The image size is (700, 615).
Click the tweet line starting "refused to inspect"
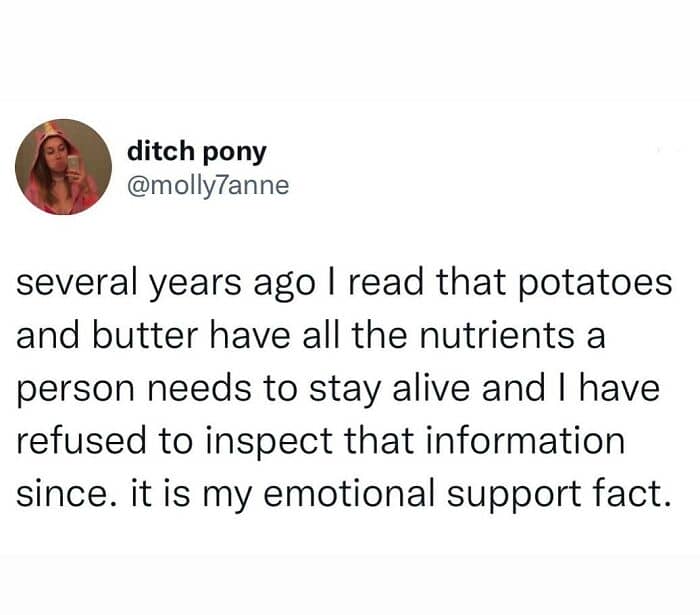[320, 441]
